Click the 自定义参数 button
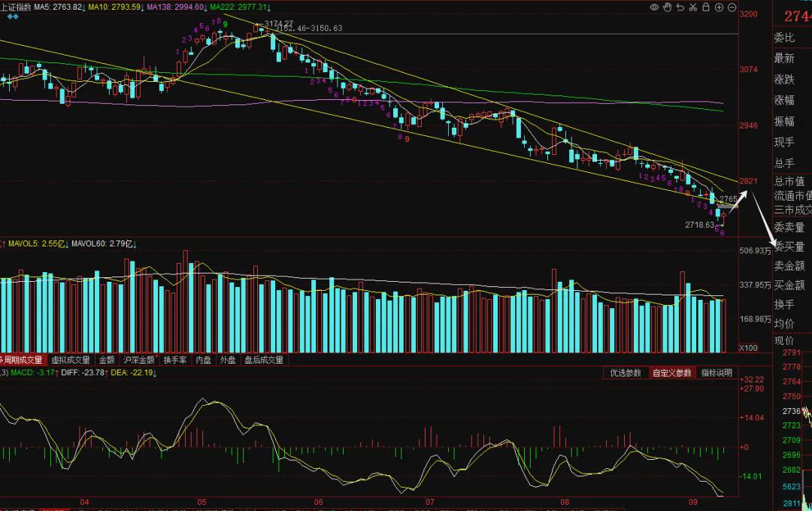This screenshot has width=812, height=511. pyautogui.click(x=671, y=373)
